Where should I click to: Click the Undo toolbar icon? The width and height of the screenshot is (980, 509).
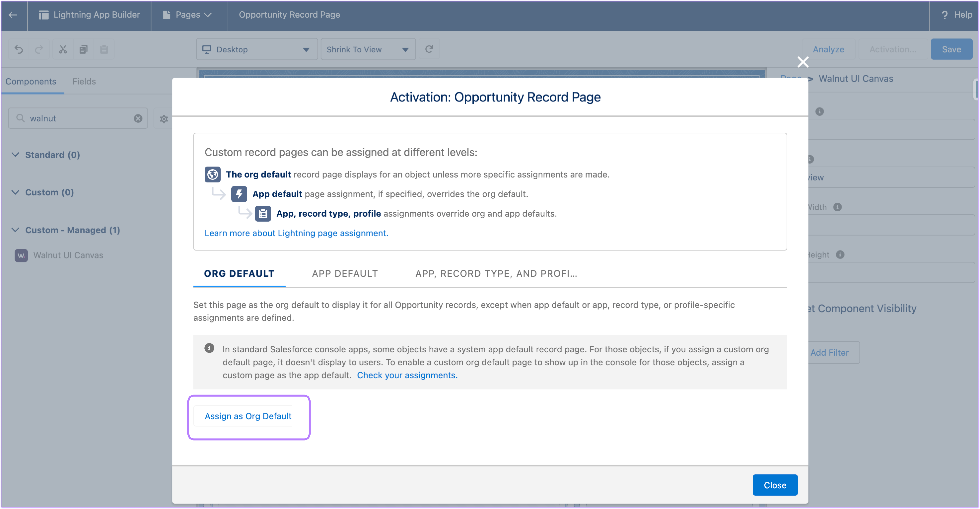tap(19, 49)
